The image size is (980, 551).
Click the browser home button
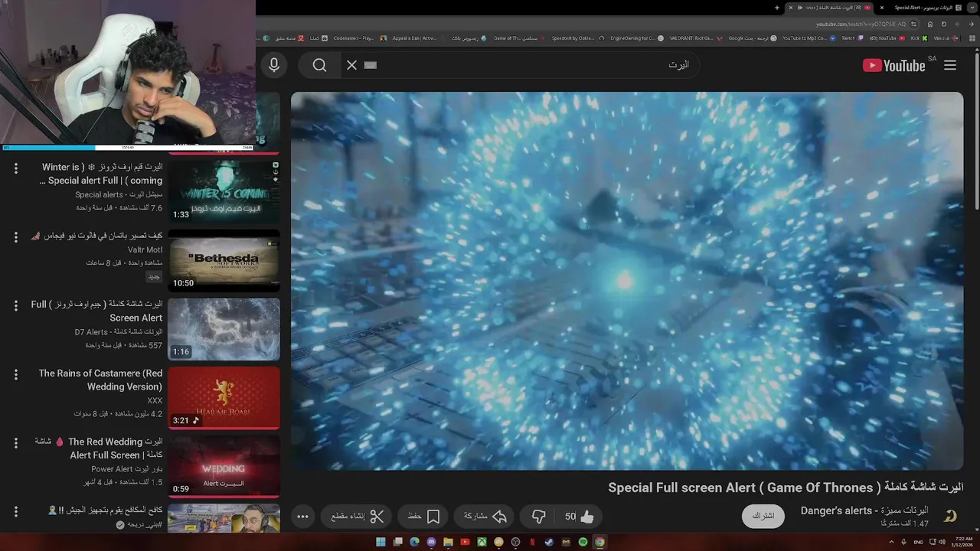[930, 24]
